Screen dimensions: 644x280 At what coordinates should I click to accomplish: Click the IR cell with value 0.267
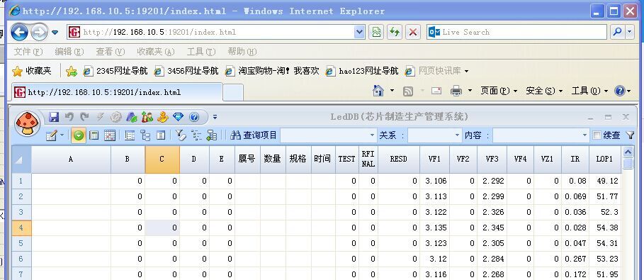tap(575, 259)
